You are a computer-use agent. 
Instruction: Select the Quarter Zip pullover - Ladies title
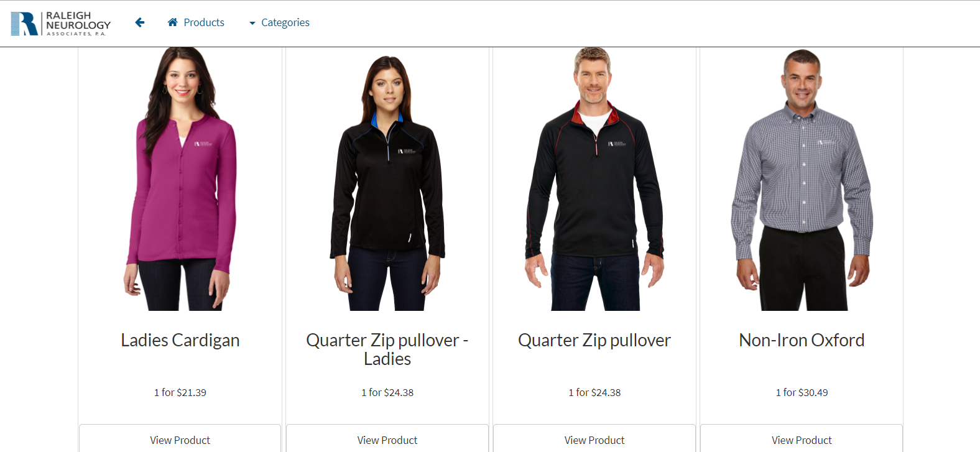(387, 349)
